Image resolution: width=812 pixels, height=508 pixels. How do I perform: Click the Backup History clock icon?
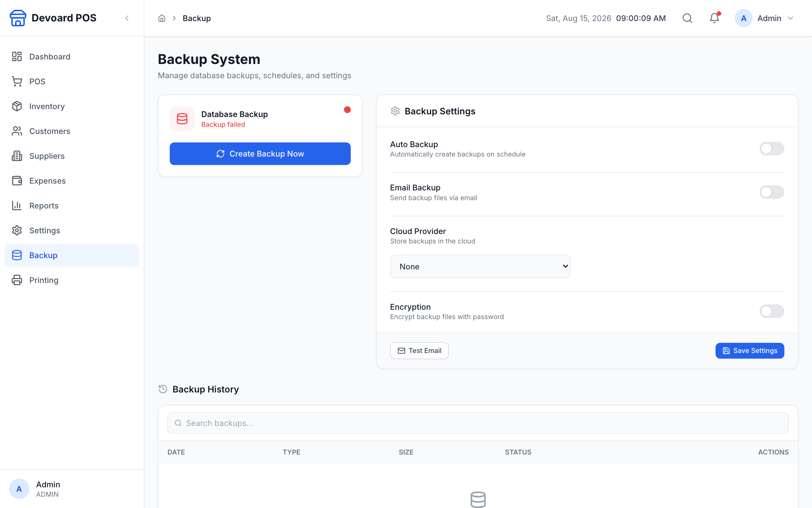pyautogui.click(x=163, y=389)
